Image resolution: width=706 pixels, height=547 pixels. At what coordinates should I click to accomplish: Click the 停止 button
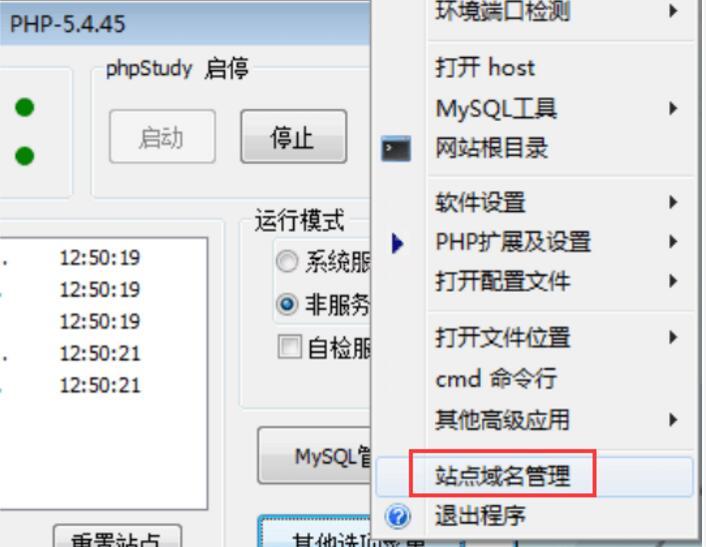[294, 136]
